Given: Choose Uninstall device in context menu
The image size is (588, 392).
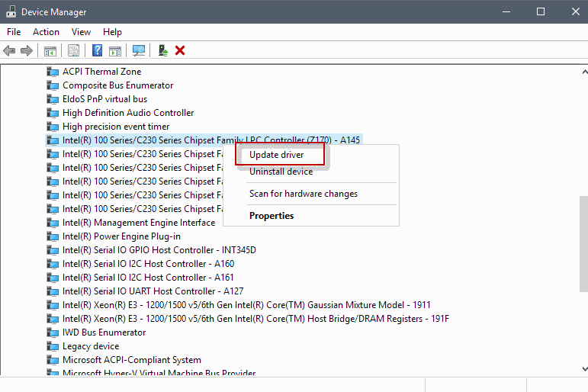Looking at the screenshot, I should point(281,172).
